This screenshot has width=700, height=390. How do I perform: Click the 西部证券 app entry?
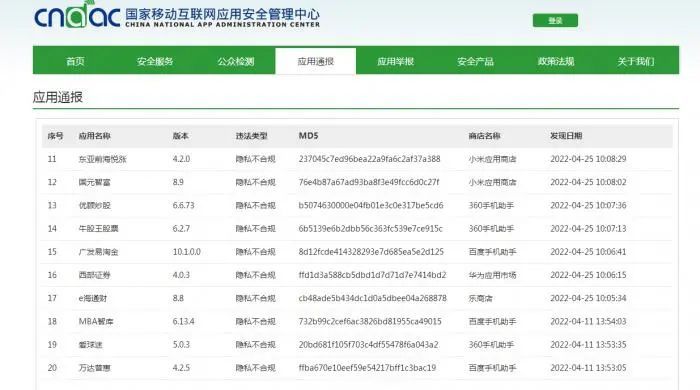coord(94,275)
